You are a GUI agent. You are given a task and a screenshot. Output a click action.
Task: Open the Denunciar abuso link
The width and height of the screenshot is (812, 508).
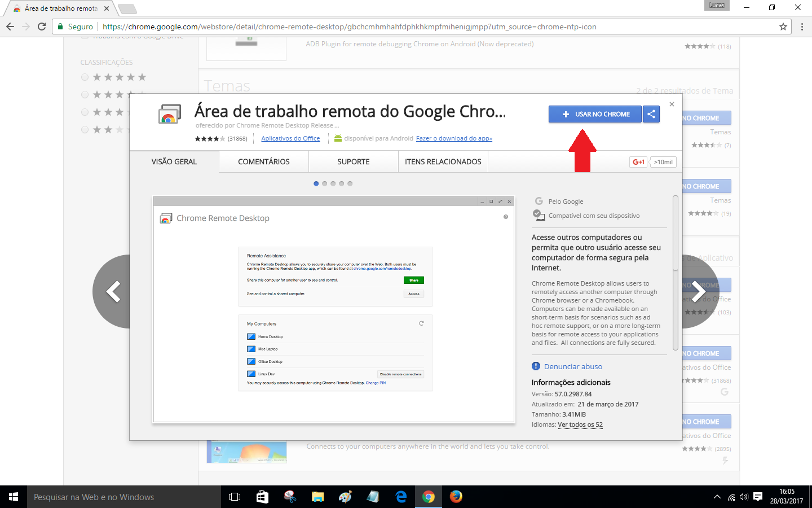pos(573,366)
